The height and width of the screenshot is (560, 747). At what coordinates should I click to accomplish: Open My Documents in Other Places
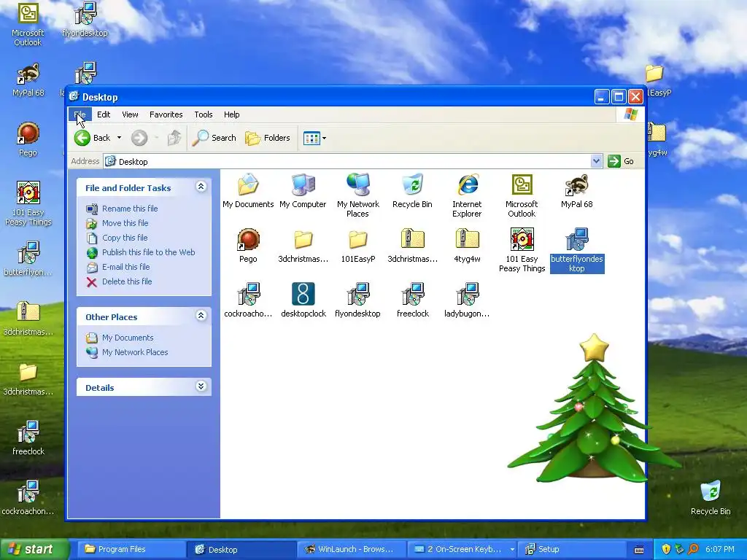click(x=128, y=338)
